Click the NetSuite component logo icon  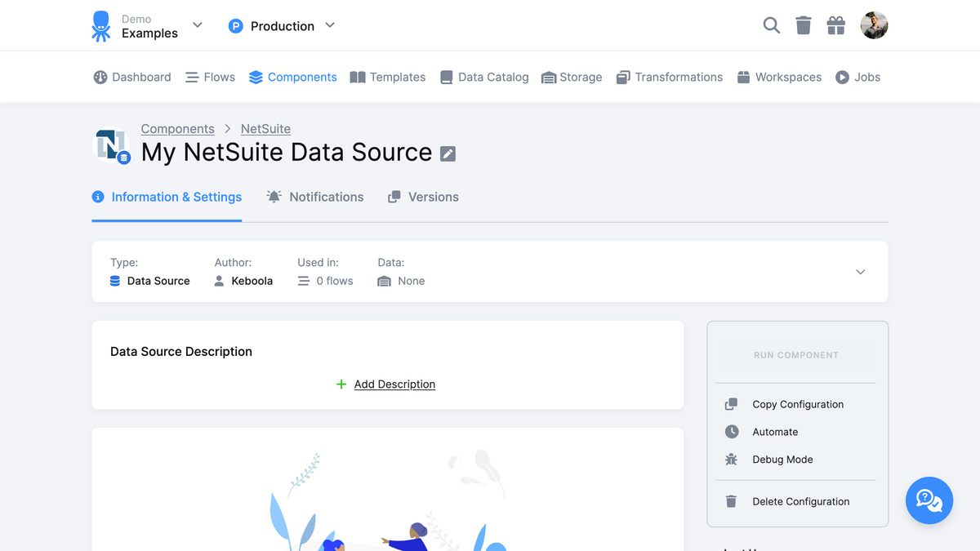coord(110,147)
